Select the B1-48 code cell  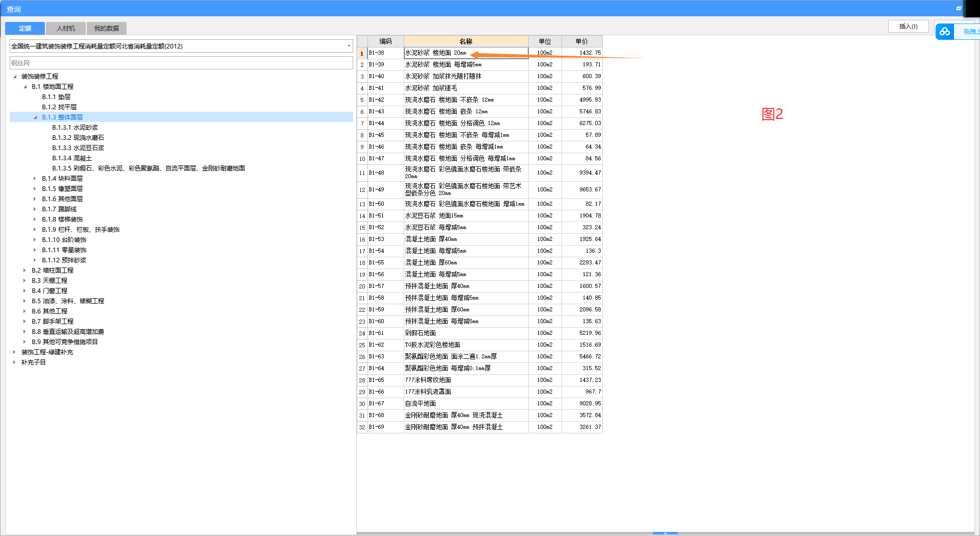385,173
